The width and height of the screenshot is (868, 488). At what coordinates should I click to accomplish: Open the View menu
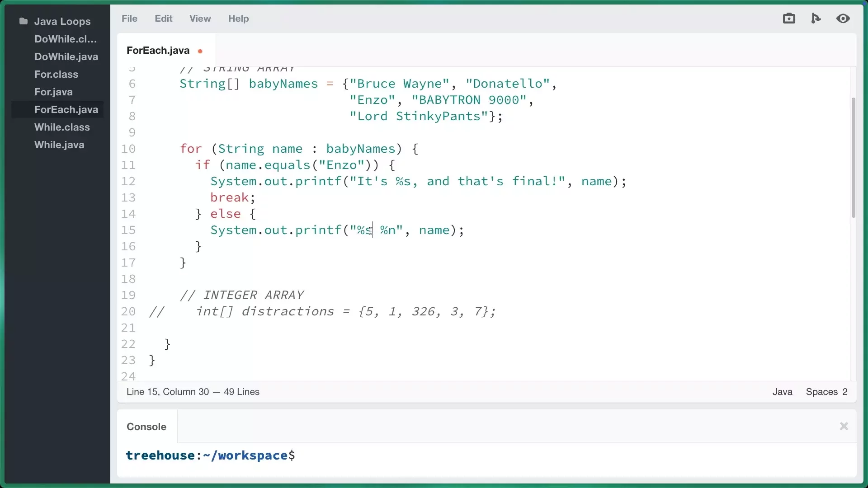200,19
